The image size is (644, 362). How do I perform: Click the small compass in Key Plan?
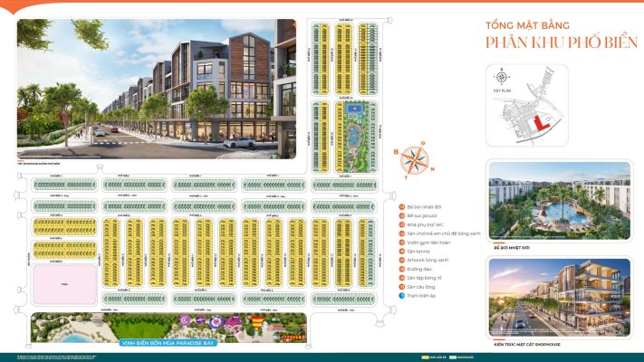pyautogui.click(x=499, y=77)
